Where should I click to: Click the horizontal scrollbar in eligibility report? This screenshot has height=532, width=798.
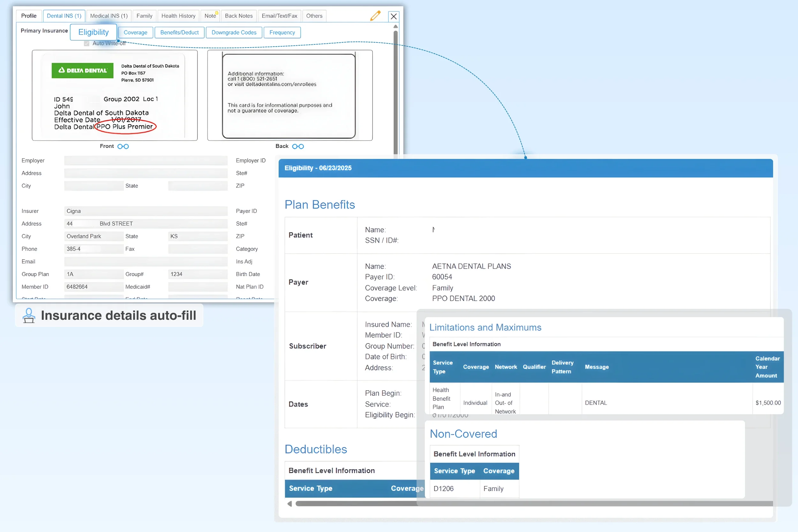(x=356, y=504)
